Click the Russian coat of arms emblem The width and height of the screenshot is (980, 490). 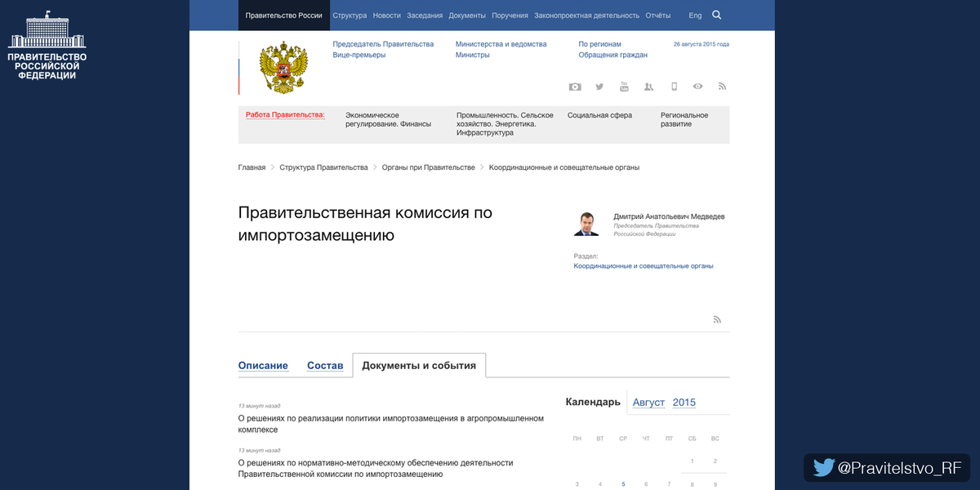283,68
